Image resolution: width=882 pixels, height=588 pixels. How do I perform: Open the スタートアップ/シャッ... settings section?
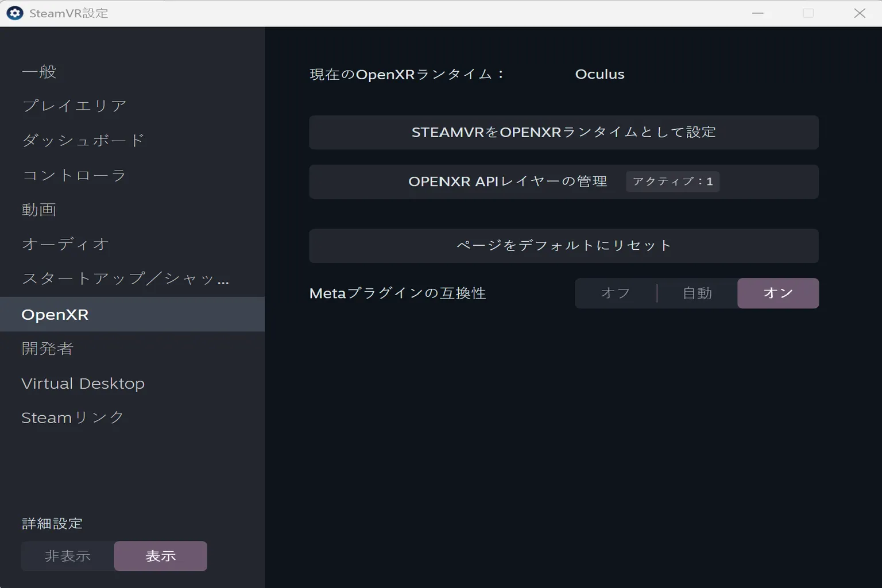[132, 279]
